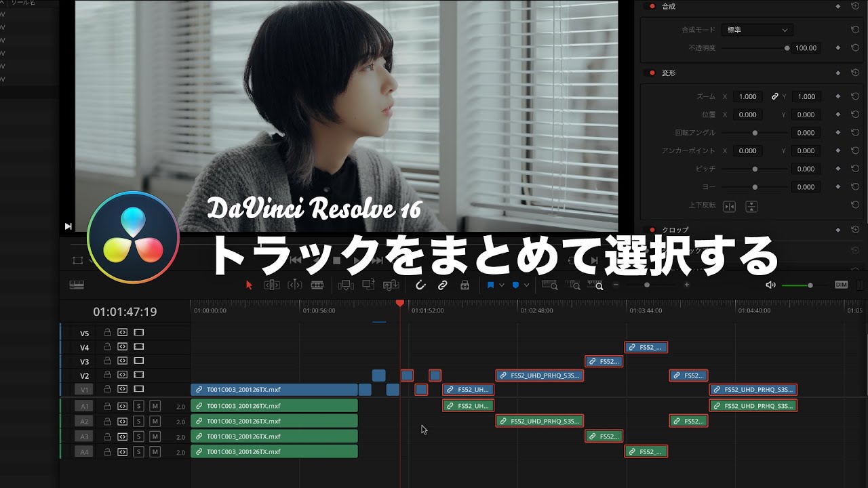Add a blue Flag from toolbar

[490, 285]
